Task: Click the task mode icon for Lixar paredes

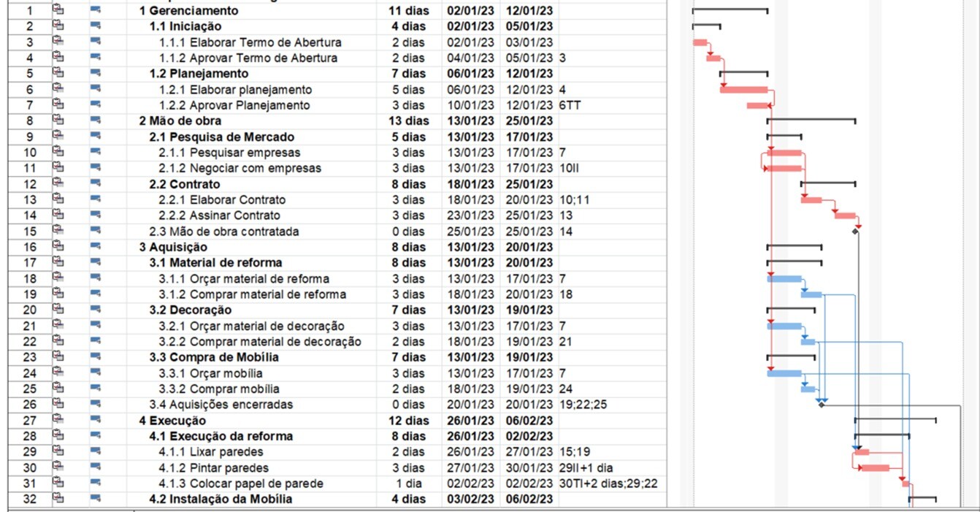Action: point(96,452)
